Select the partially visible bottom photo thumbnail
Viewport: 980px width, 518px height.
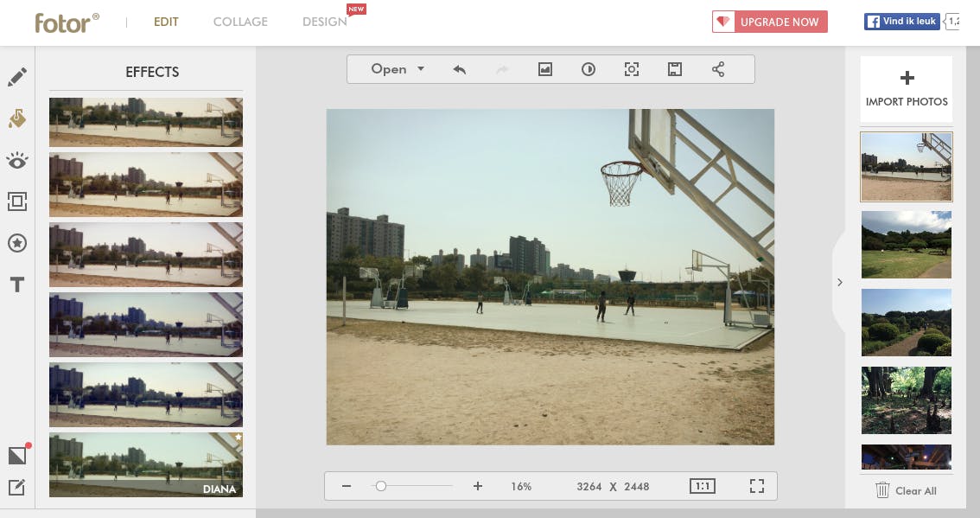tap(907, 457)
